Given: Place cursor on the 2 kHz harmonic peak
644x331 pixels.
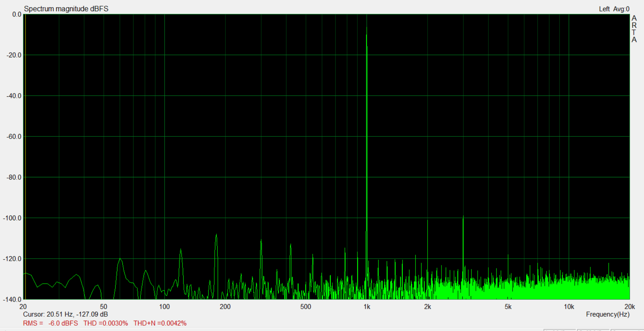Looking at the screenshot, I should pyautogui.click(x=428, y=221).
